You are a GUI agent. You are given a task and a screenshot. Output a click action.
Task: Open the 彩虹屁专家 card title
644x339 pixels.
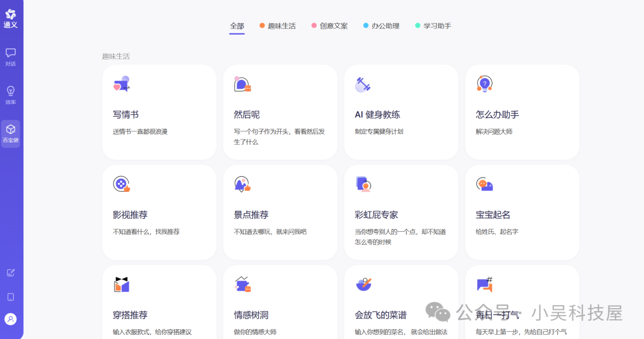[376, 214]
